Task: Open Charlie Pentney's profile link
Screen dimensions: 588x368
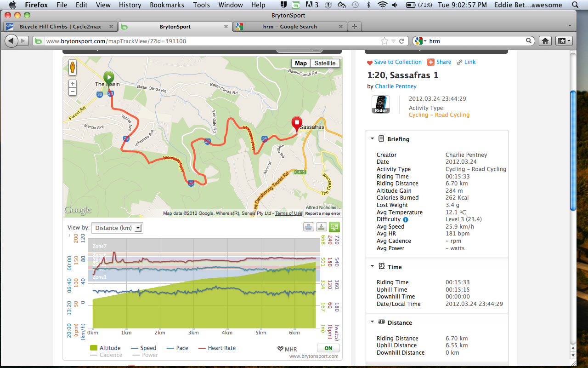Action: pyautogui.click(x=396, y=86)
